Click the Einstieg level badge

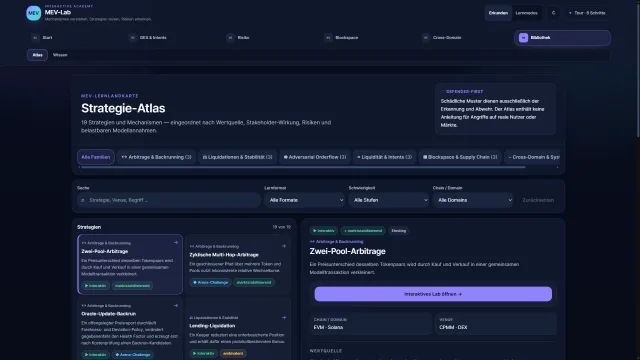[x=399, y=231]
